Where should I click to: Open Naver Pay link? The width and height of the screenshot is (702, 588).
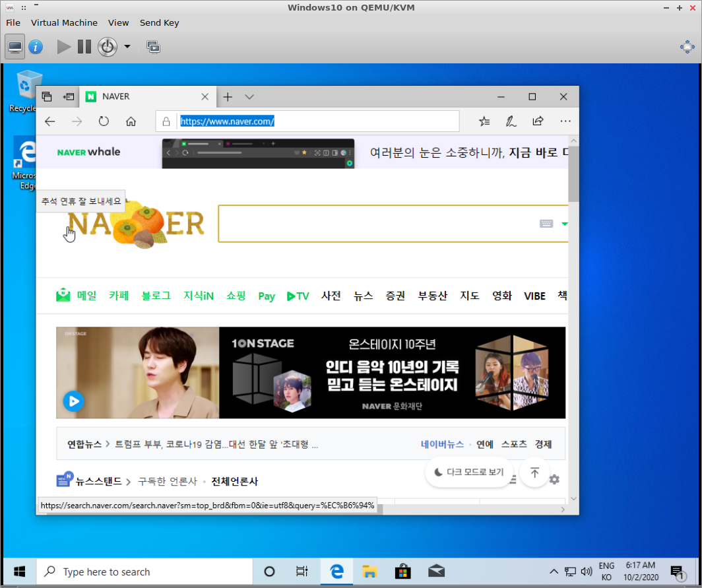point(267,296)
